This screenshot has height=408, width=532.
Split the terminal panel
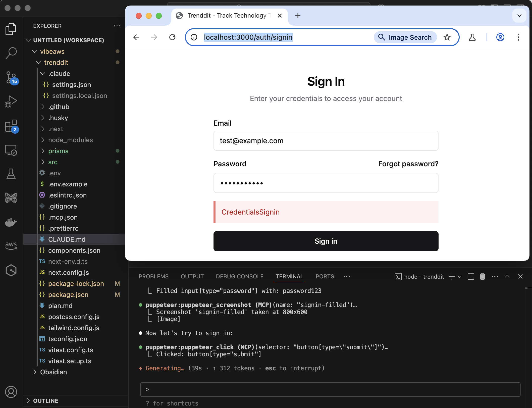pos(471,277)
